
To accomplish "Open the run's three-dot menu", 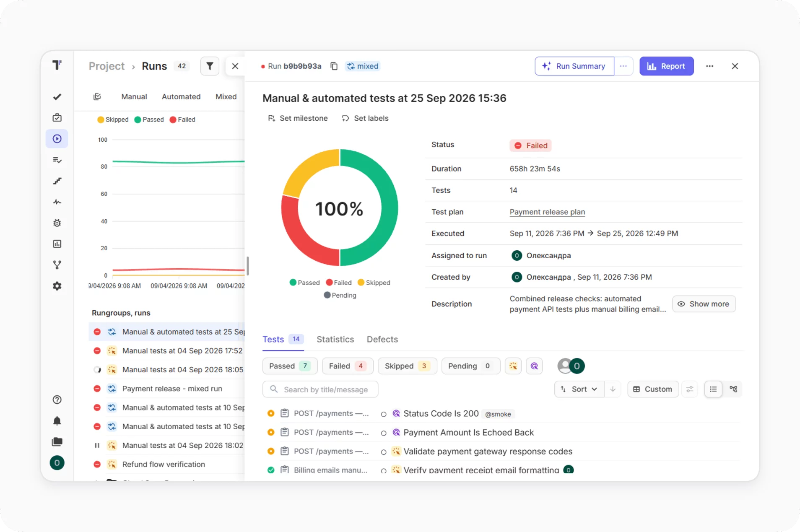I will [x=709, y=66].
